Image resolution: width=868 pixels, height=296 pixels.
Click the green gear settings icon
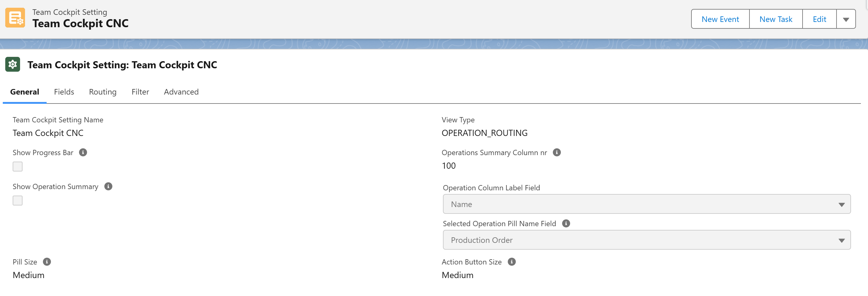(13, 64)
